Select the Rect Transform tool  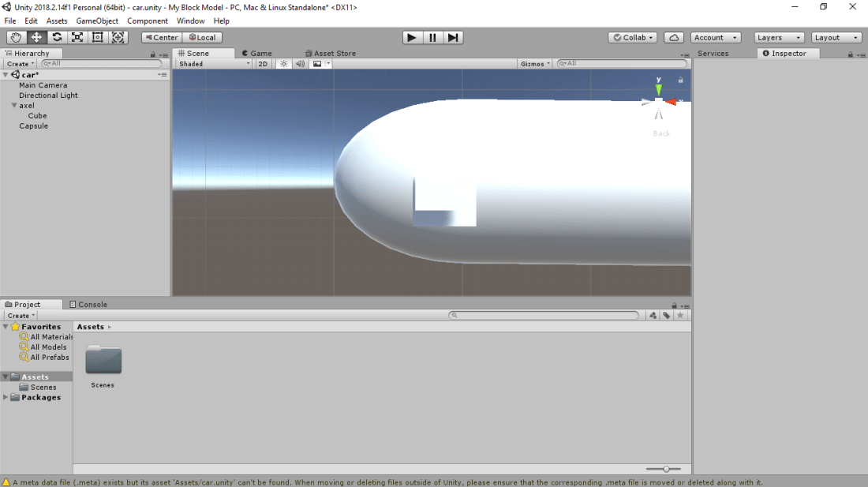[98, 37]
